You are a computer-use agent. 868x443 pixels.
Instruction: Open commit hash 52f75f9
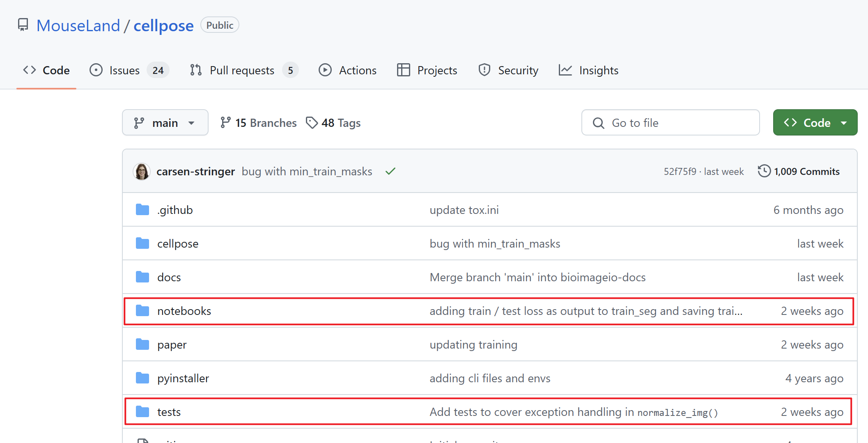(680, 172)
